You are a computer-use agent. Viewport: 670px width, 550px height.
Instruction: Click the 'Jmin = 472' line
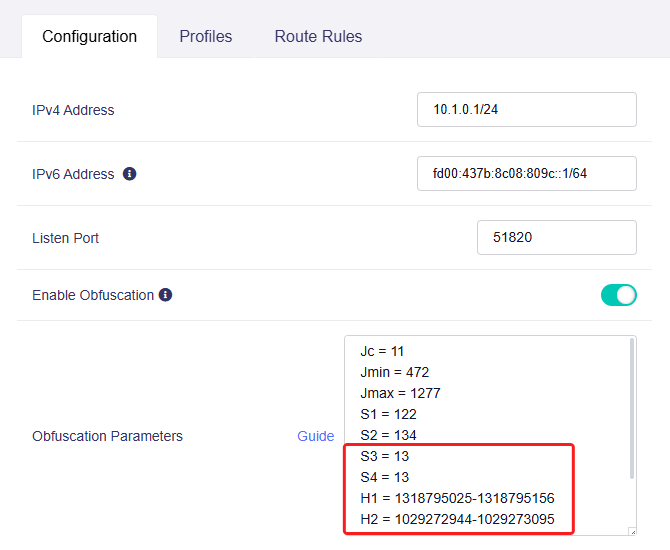pyautogui.click(x=394, y=372)
